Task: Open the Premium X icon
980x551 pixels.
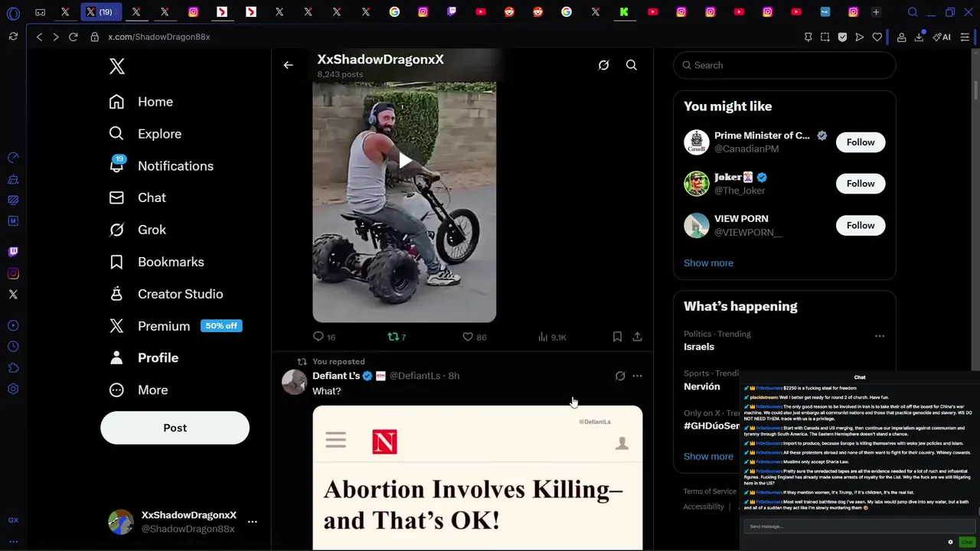Action: 116,326
